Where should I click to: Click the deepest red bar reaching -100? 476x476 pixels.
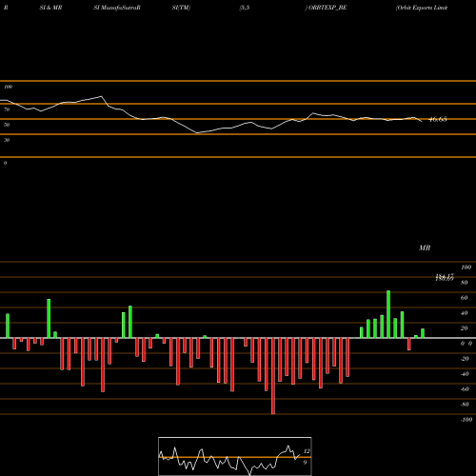(x=273, y=376)
